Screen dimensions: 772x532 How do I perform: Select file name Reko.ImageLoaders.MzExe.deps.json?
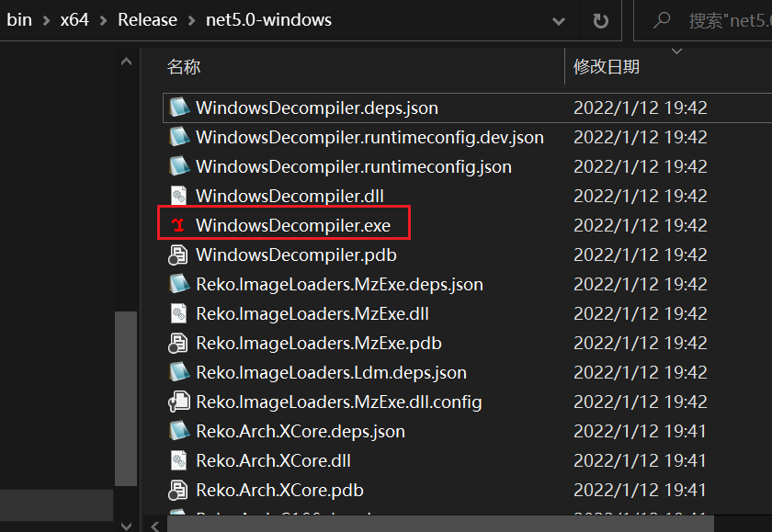(x=339, y=285)
